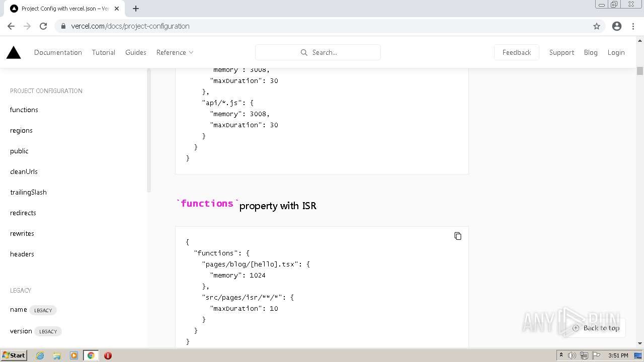Focus the Search input field
Image resolution: width=644 pixels, height=362 pixels.
[318, 52]
